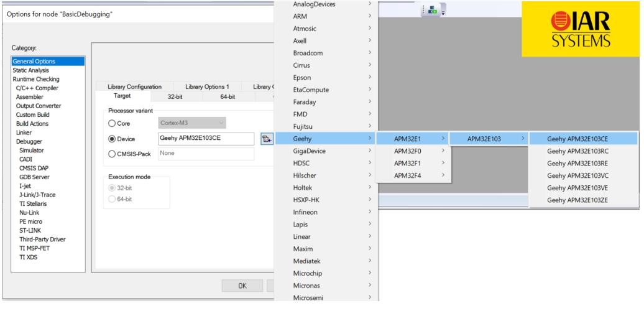
Task: Select the Device radio button
Action: tap(113, 139)
